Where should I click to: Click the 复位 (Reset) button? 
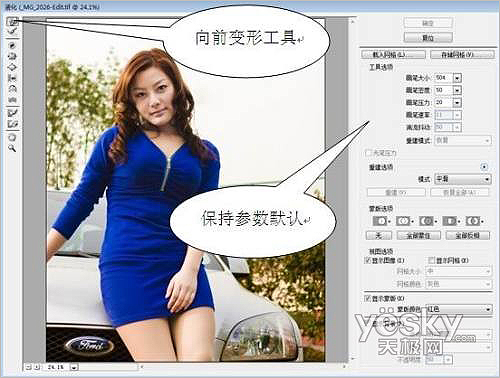pyautogui.click(x=428, y=38)
